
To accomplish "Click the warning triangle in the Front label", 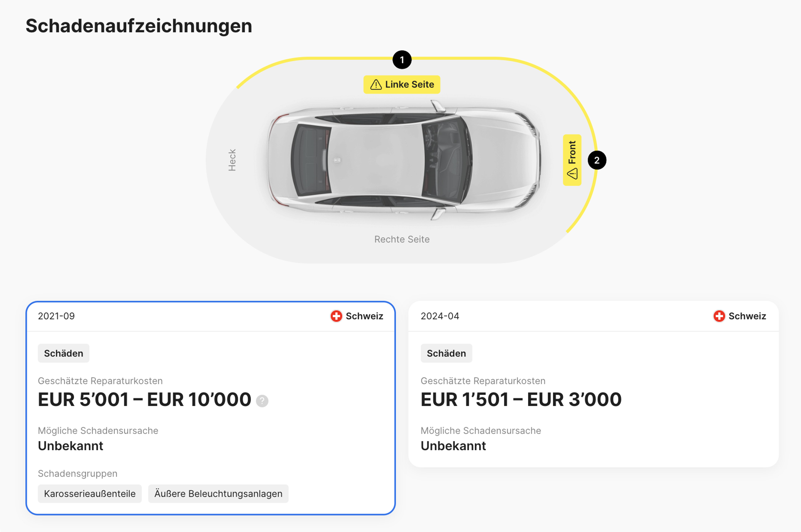I will click(x=573, y=173).
